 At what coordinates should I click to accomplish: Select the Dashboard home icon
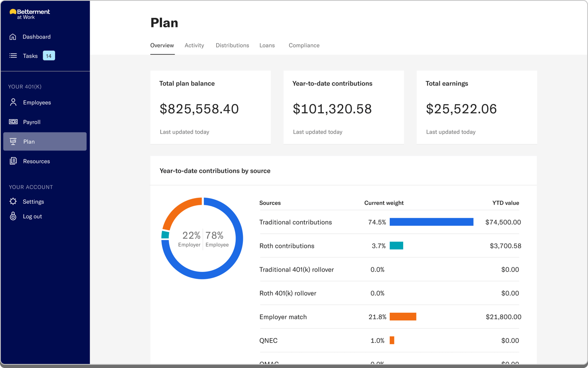point(13,37)
